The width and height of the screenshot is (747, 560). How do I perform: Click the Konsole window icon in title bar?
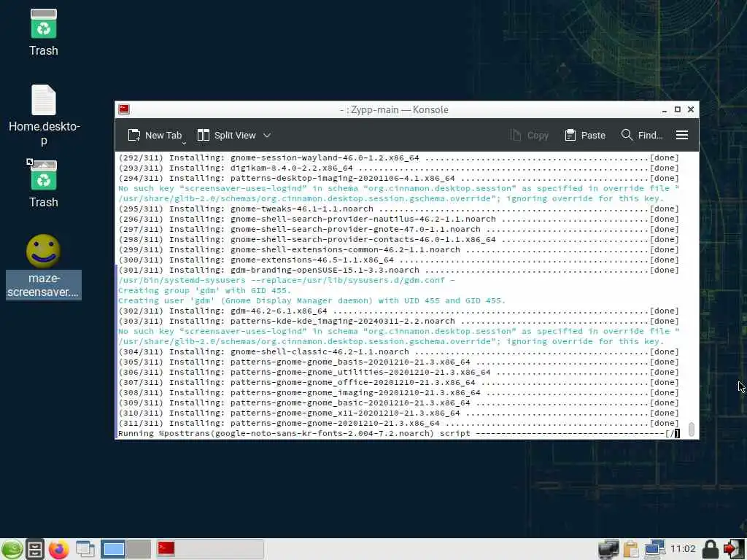pos(124,109)
